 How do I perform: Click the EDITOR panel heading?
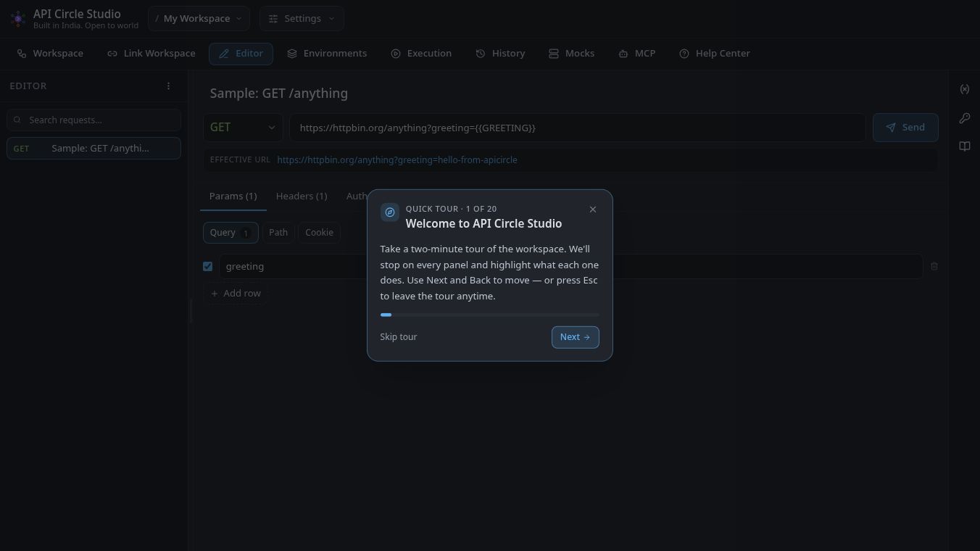pos(28,86)
